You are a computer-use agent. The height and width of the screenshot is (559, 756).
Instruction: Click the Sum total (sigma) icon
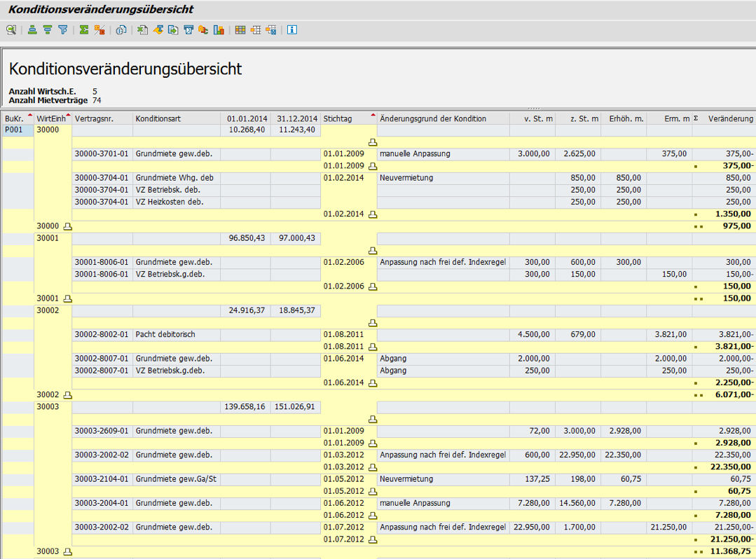point(84,30)
